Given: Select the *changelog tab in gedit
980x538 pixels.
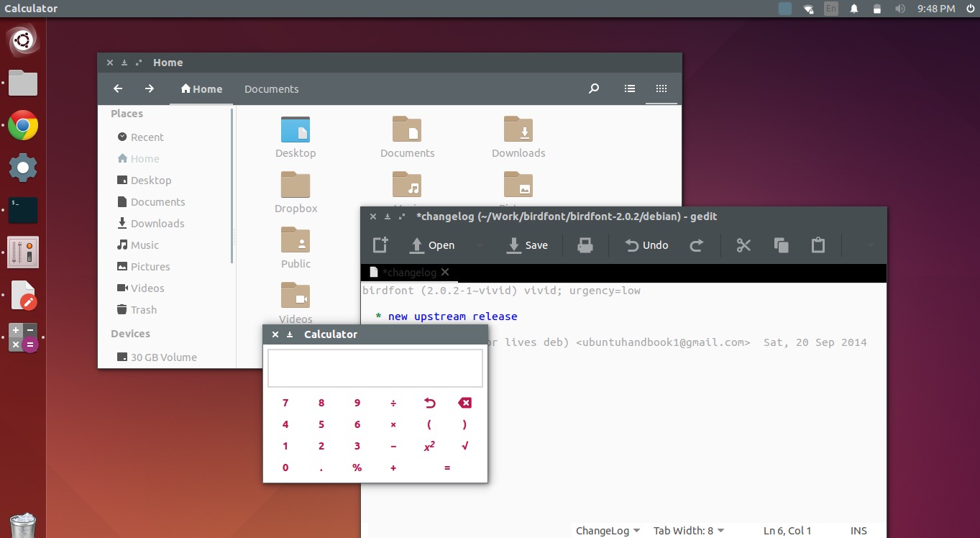Looking at the screenshot, I should [x=410, y=272].
